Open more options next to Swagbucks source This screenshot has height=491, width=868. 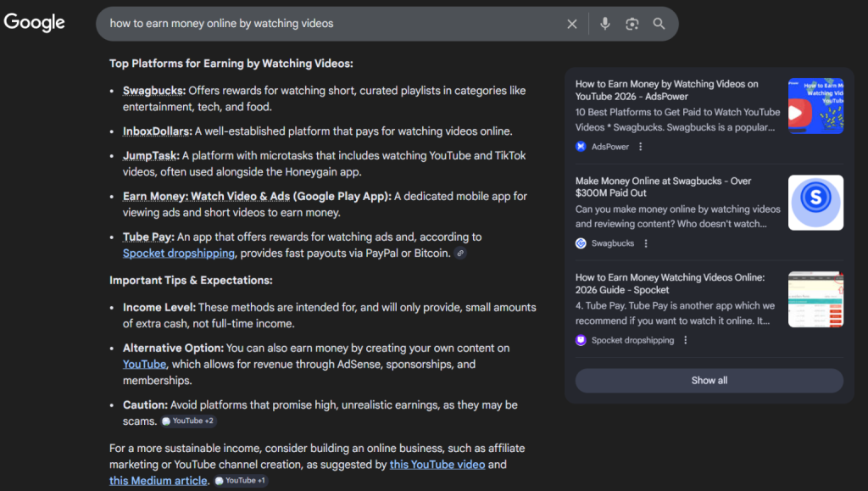pyautogui.click(x=646, y=243)
